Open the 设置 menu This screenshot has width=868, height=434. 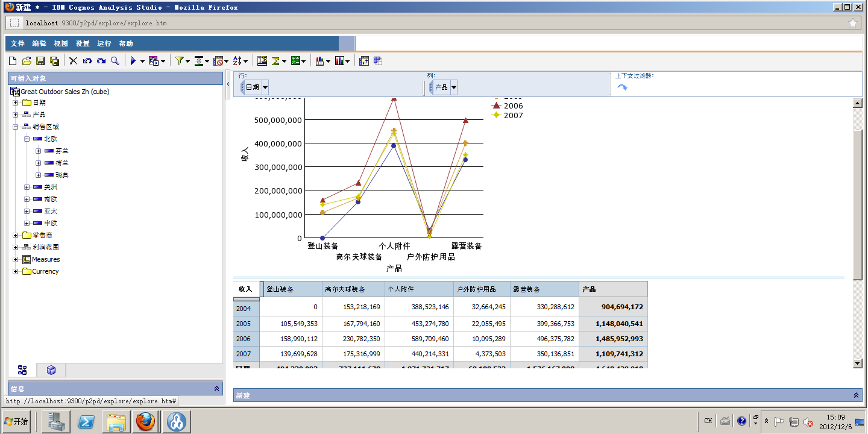(83, 43)
